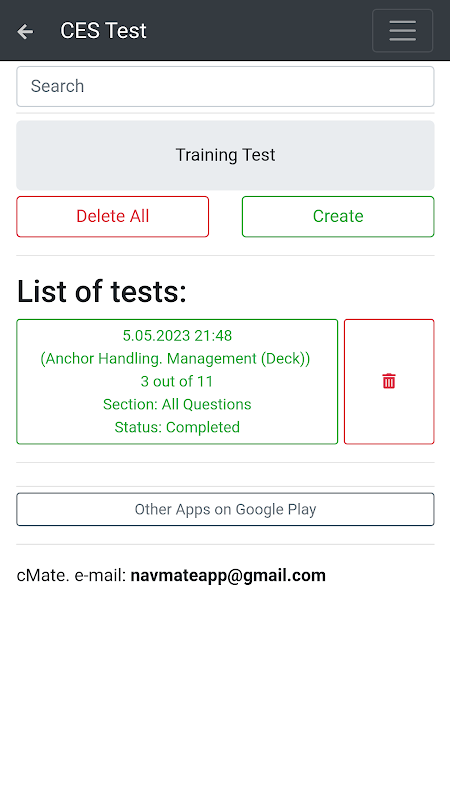The width and height of the screenshot is (450, 800).
Task: Click the 3 out of 11 score
Action: point(177,381)
